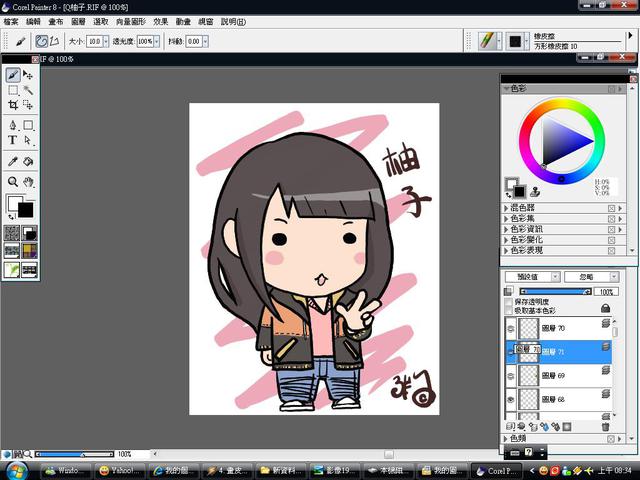Expand the 混色器 panel
The width and height of the screenshot is (640, 480).
click(x=505, y=208)
